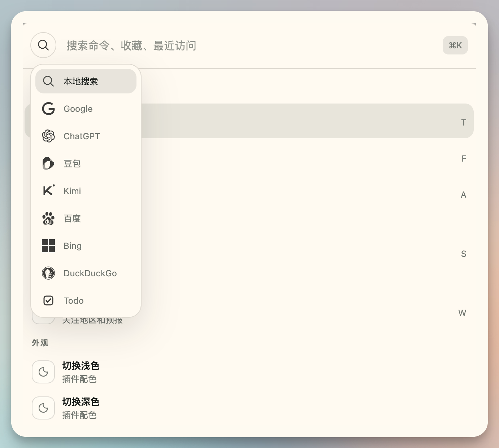Click the magnifier icon beside 本地搜索
The height and width of the screenshot is (448, 499).
[48, 81]
